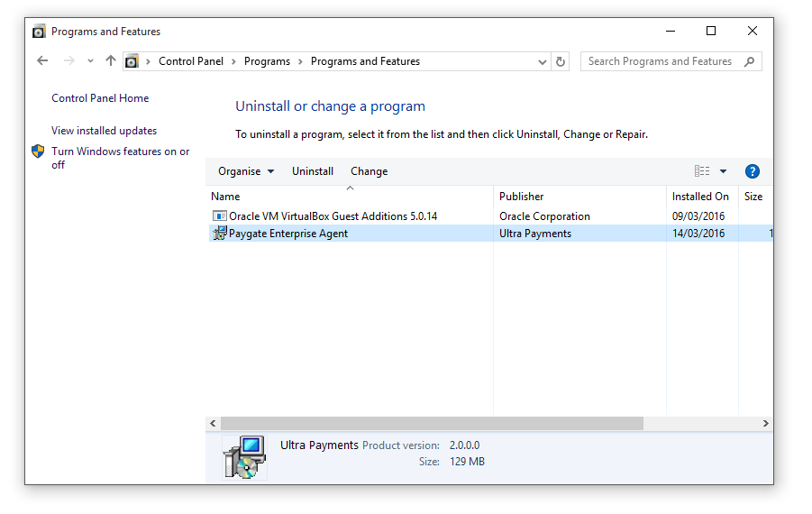
Task: Change view using the view icon
Action: 702,171
